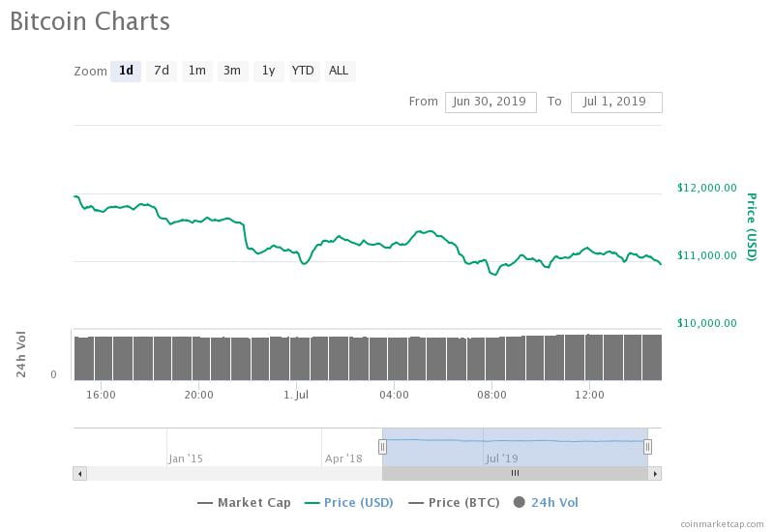Click the navigator left range handle

(382, 446)
